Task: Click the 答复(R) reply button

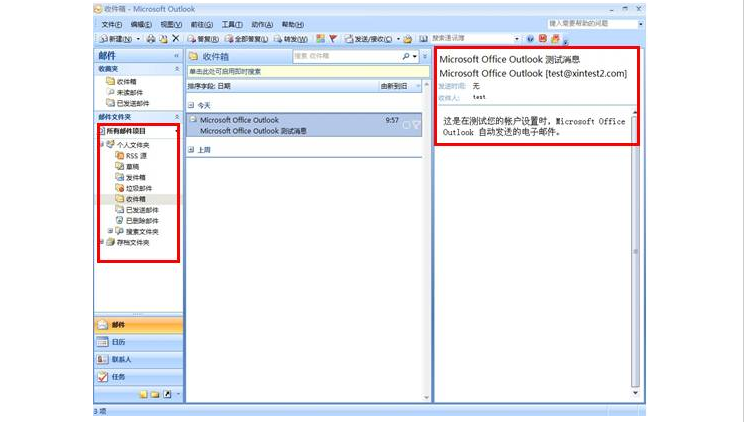Action: (203, 39)
